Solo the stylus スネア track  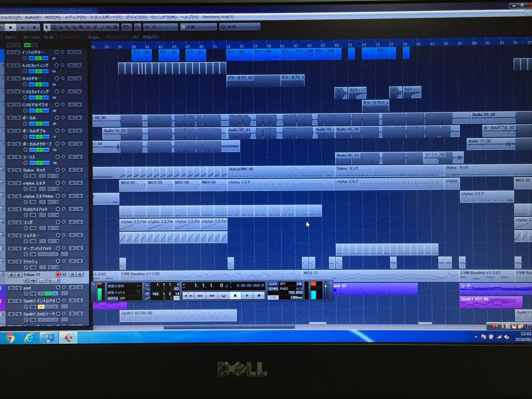tap(18, 183)
